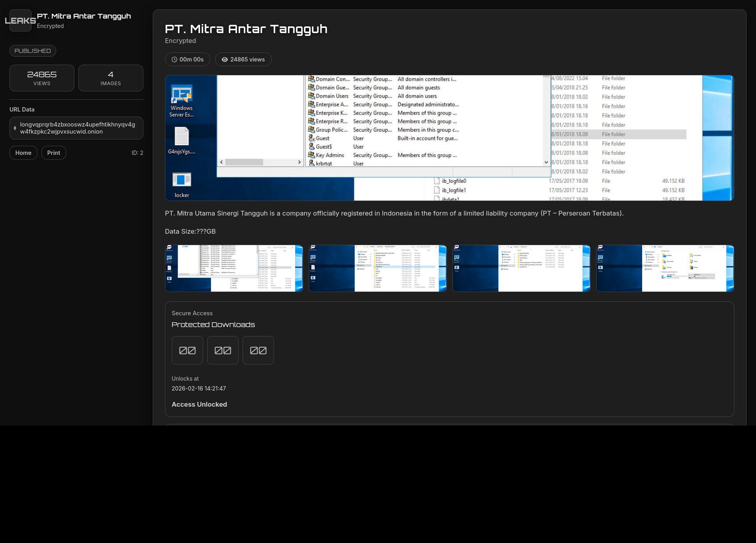Open the second gallery thumbnail
Screen dimensions: 756x543
coord(378,268)
